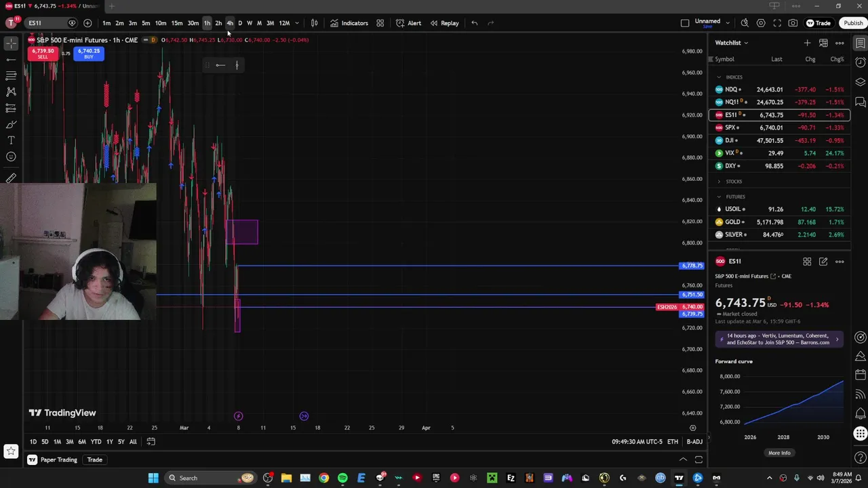The image size is (868, 488).
Task: Add a symbol to the Watchlist
Action: point(807,43)
